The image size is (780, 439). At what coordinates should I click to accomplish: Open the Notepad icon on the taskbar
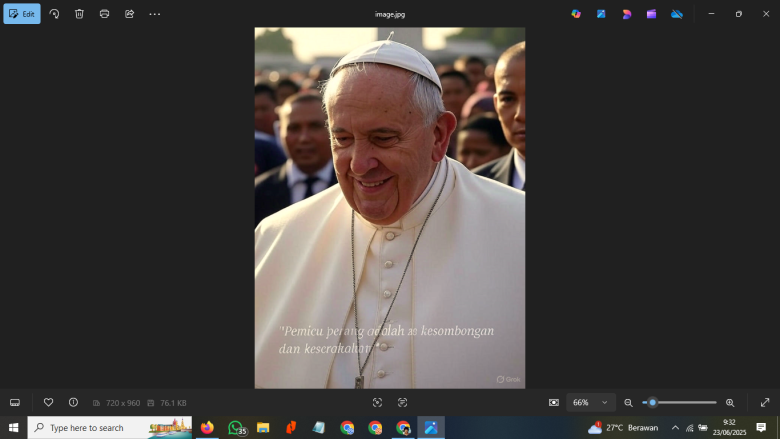tap(319, 428)
